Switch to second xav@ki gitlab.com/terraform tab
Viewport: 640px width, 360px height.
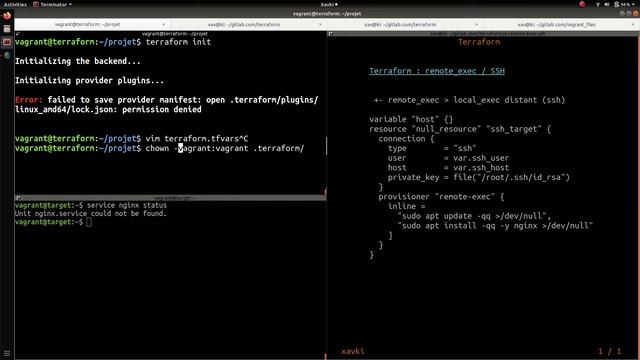(x=244, y=24)
